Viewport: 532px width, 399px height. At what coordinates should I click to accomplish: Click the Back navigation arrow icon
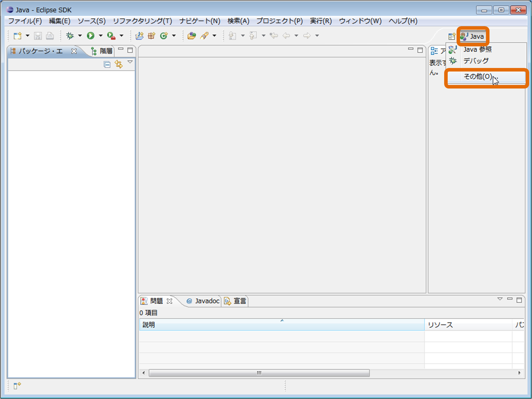(286, 36)
